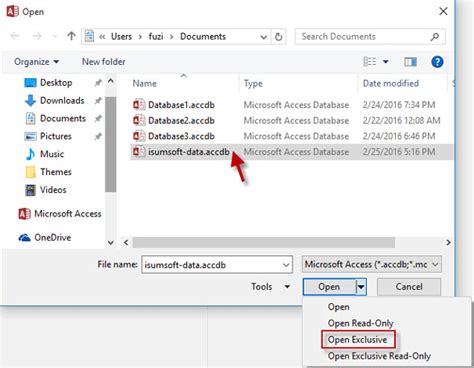Viewport: 474px width, 368px height.
Task: Expand the Organize dropdown menu
Action: coord(37,62)
